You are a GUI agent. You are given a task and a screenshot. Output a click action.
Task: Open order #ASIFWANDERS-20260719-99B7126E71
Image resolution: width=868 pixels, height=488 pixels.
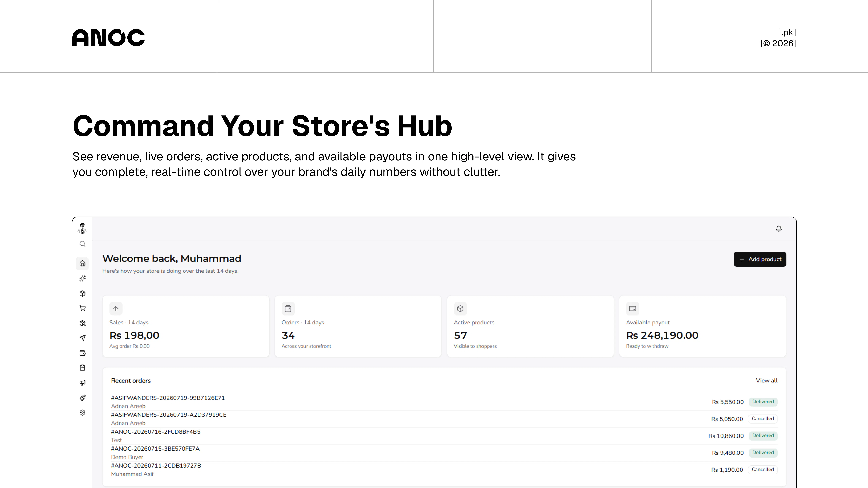[x=168, y=398]
